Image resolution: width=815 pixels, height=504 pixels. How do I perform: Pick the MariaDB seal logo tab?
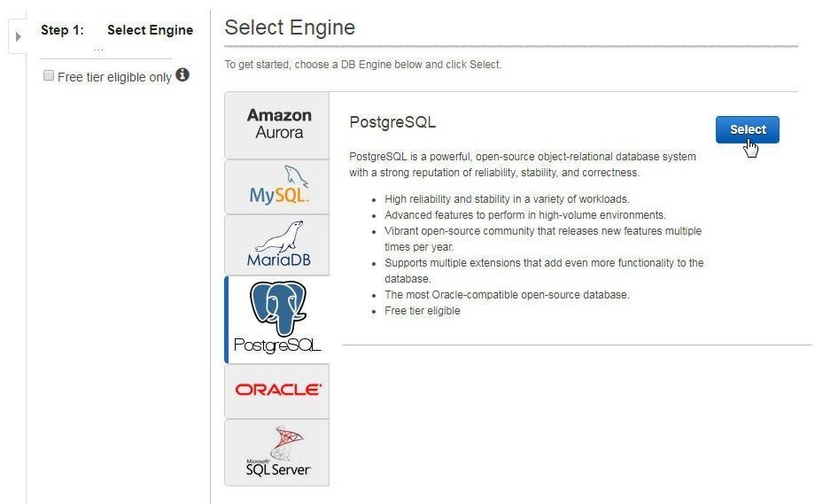click(x=277, y=244)
